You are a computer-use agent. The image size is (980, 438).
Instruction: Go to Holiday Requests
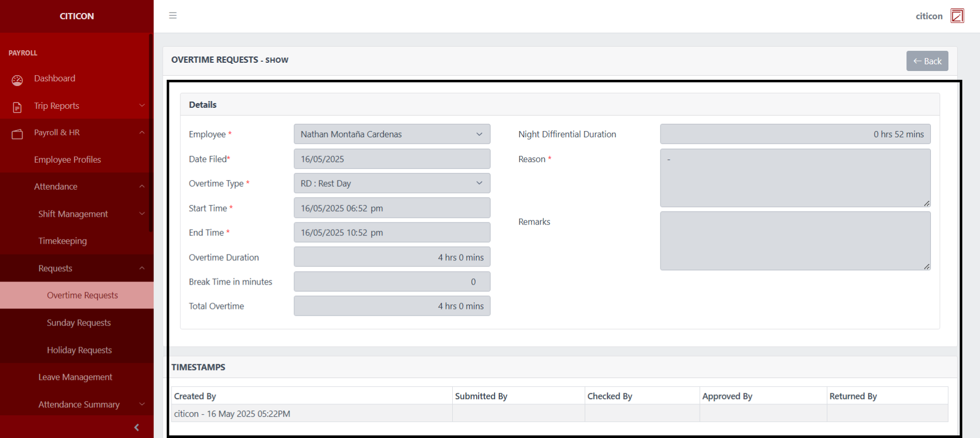[79, 350]
